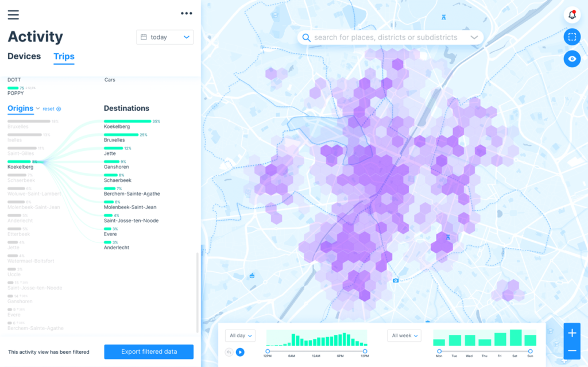The height and width of the screenshot is (367, 588).
Task: Open the three-dot more options menu
Action: tap(186, 13)
